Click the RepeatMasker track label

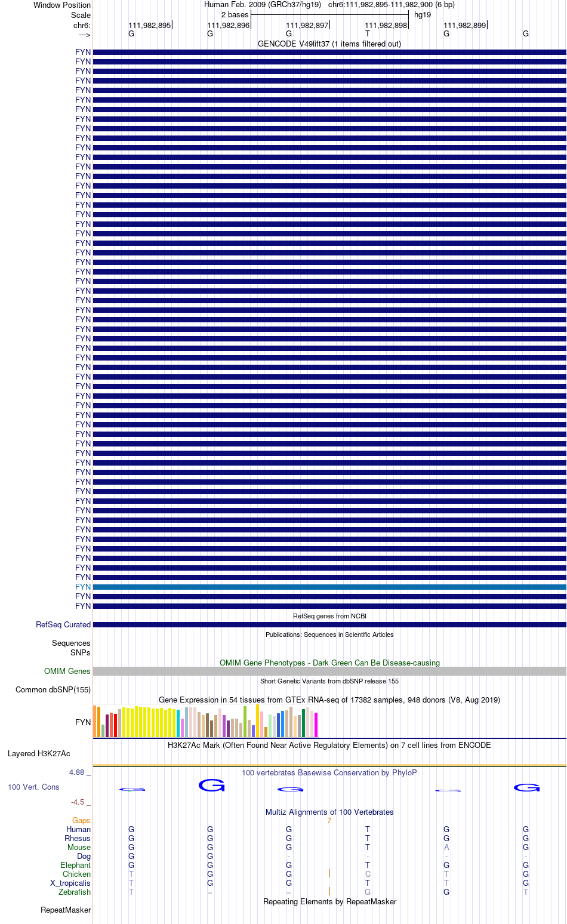(66, 910)
